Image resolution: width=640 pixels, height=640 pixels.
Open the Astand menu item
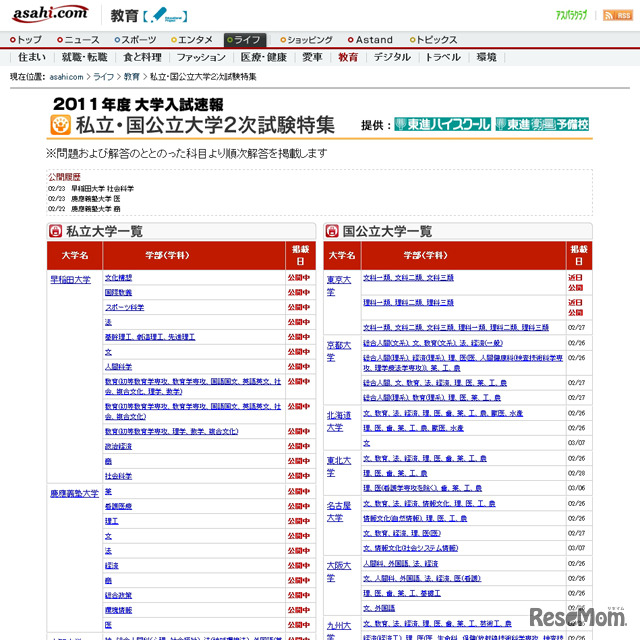[x=370, y=40]
